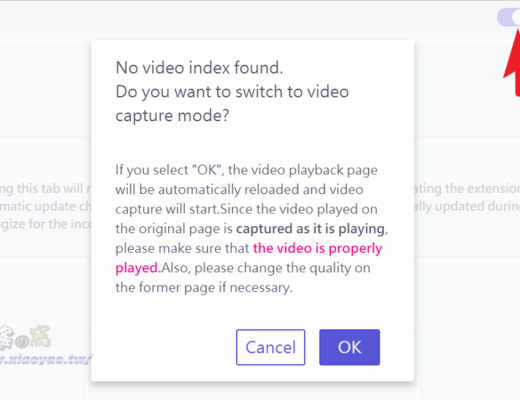Dismiss the dialog with Cancel

pyautogui.click(x=270, y=347)
